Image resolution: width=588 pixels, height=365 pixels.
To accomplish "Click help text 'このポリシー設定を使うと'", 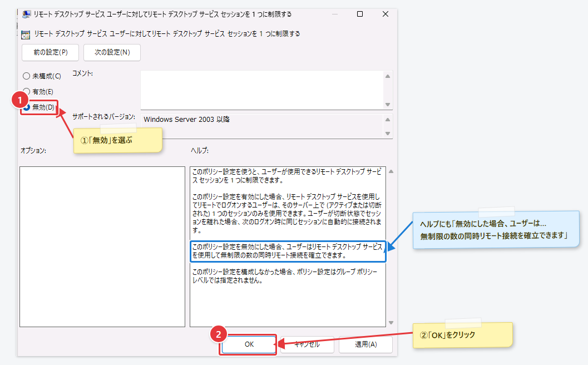I will (x=224, y=171).
